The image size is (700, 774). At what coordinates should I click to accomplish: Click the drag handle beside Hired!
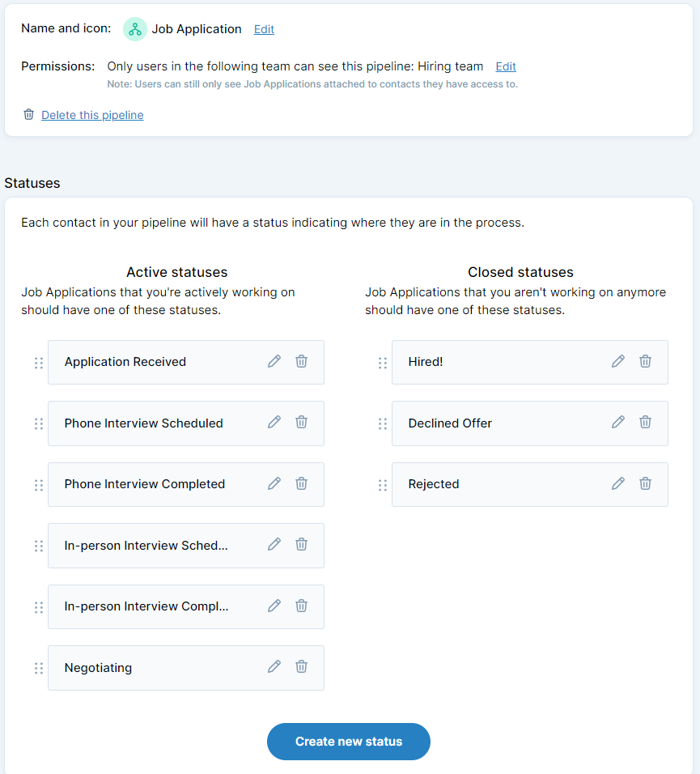[382, 363]
